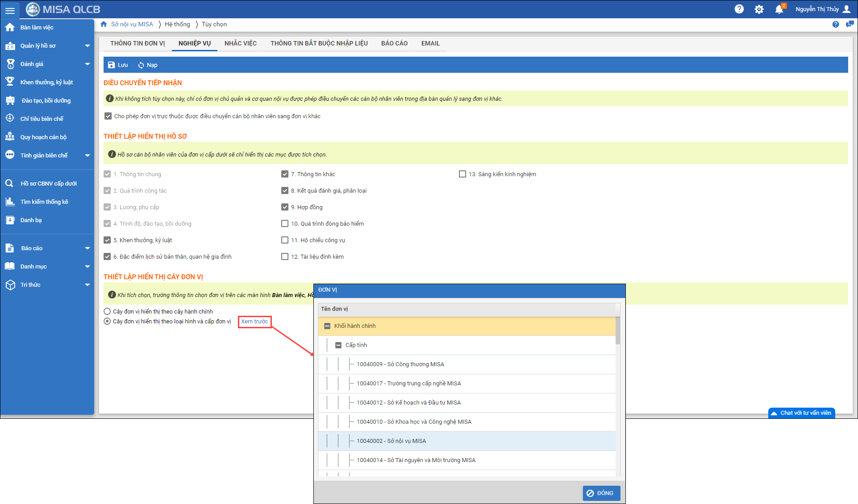The width and height of the screenshot is (858, 504).
Task: Click the Nạp reload icon
Action: (x=141, y=65)
